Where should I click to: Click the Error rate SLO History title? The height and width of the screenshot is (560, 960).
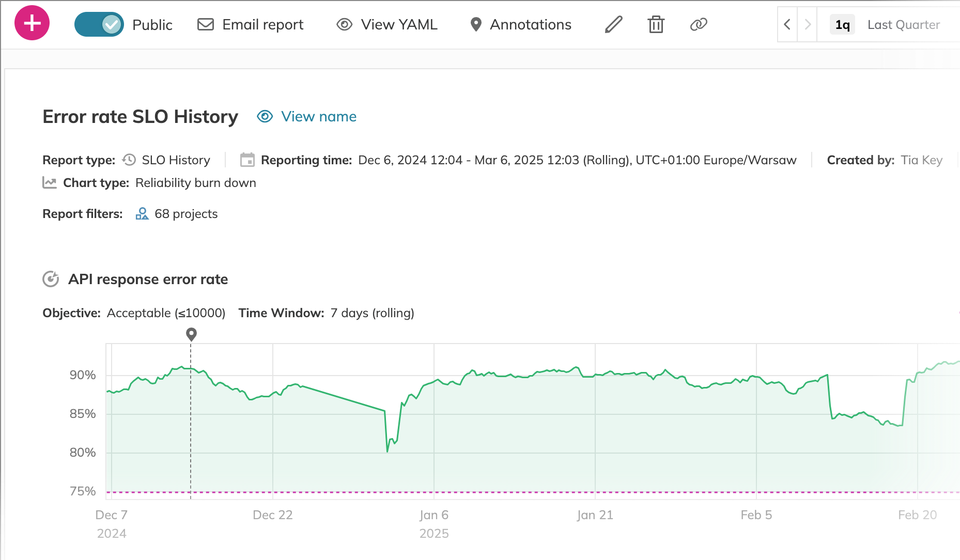point(141,117)
